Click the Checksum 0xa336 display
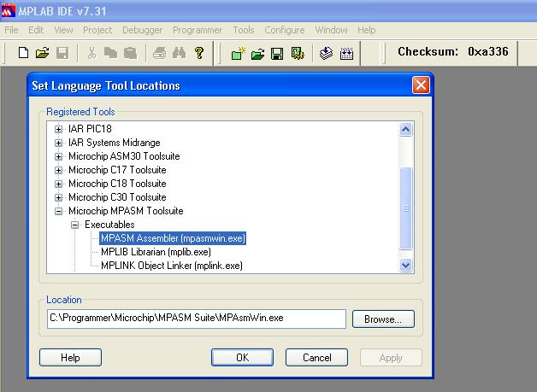The image size is (537, 392). [452, 51]
